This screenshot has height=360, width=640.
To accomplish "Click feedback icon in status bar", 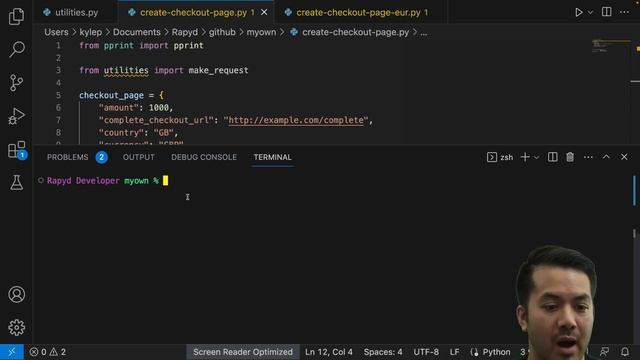I will pos(604,351).
